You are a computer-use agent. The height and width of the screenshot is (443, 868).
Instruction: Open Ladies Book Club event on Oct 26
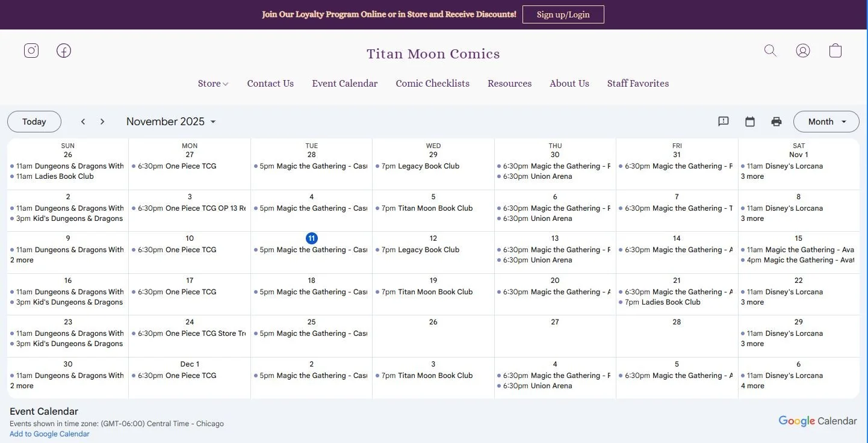pos(67,176)
